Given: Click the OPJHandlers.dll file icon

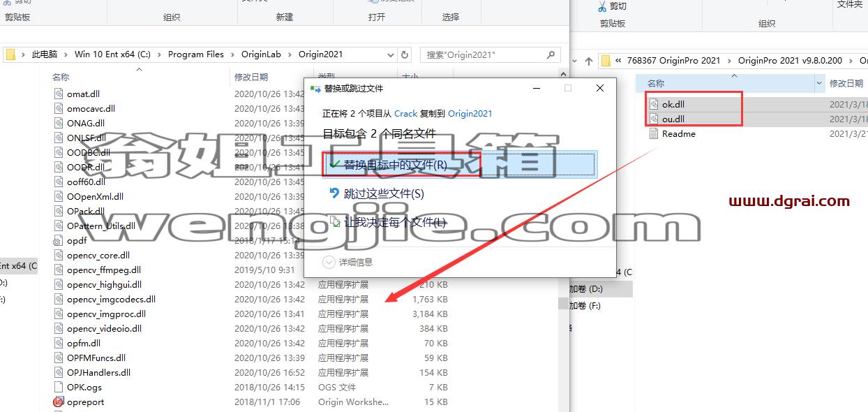Looking at the screenshot, I should [59, 372].
